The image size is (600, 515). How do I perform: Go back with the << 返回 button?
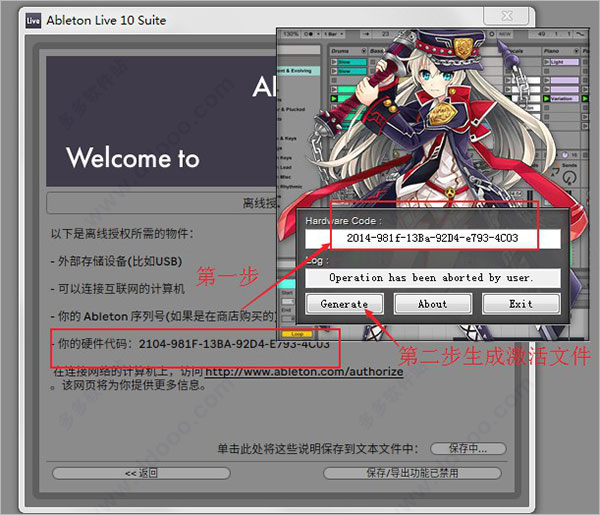pos(141,473)
